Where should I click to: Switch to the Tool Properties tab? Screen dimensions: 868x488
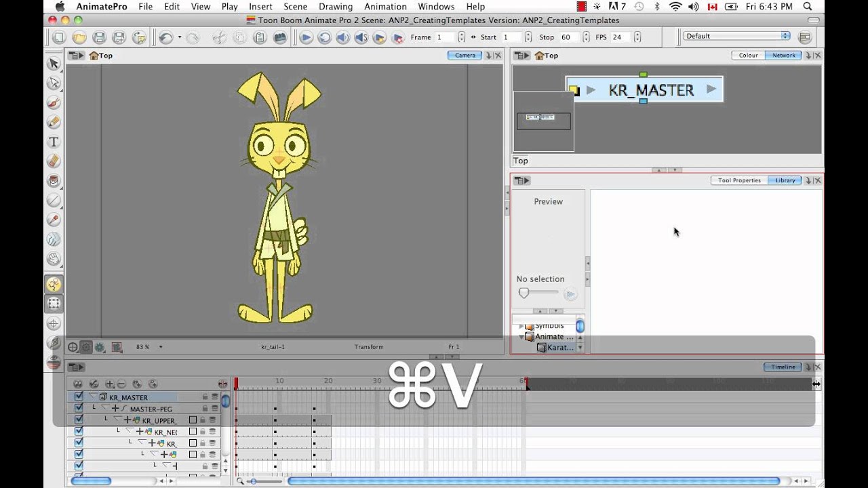739,180
